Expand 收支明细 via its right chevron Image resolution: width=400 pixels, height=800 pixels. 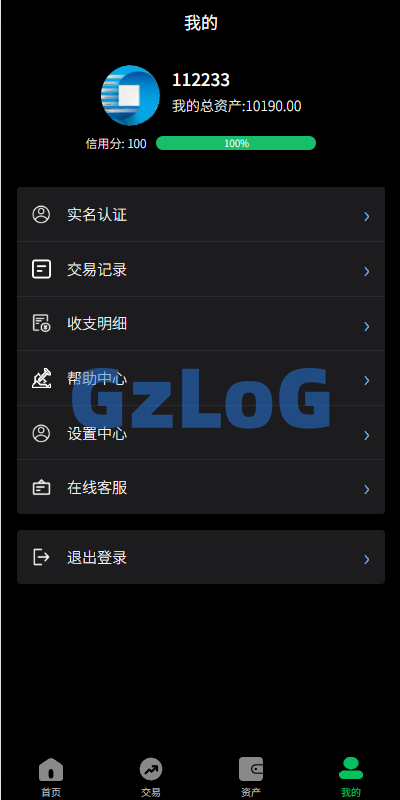point(366,326)
